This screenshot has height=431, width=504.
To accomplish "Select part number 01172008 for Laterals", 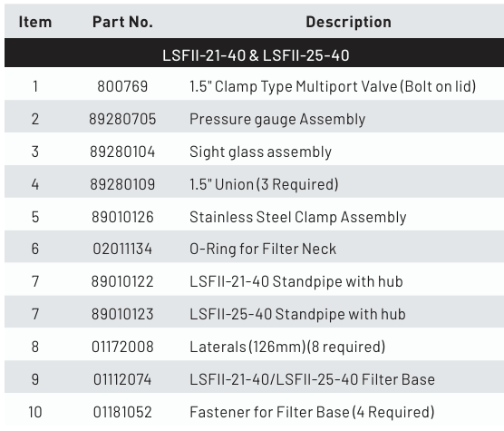I will 122,347.
